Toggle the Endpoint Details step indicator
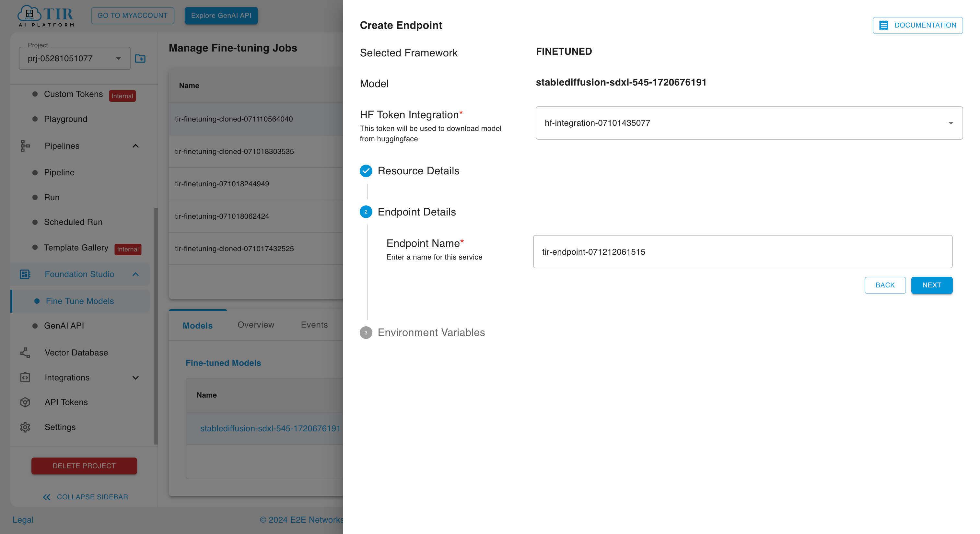 [x=366, y=212]
